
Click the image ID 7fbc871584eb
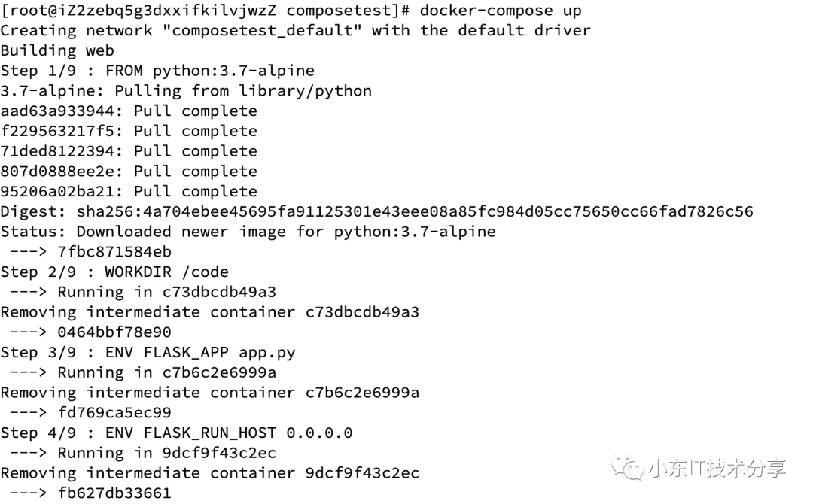coord(114,252)
